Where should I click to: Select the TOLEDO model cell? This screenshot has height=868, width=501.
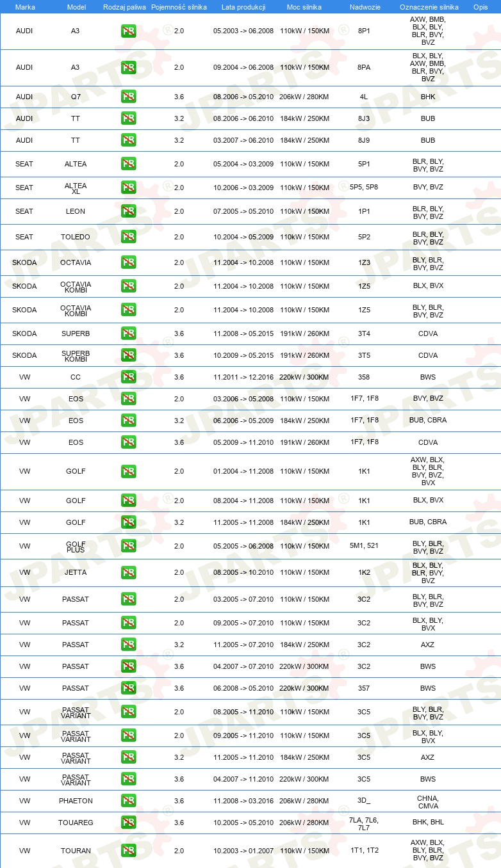click(x=76, y=237)
